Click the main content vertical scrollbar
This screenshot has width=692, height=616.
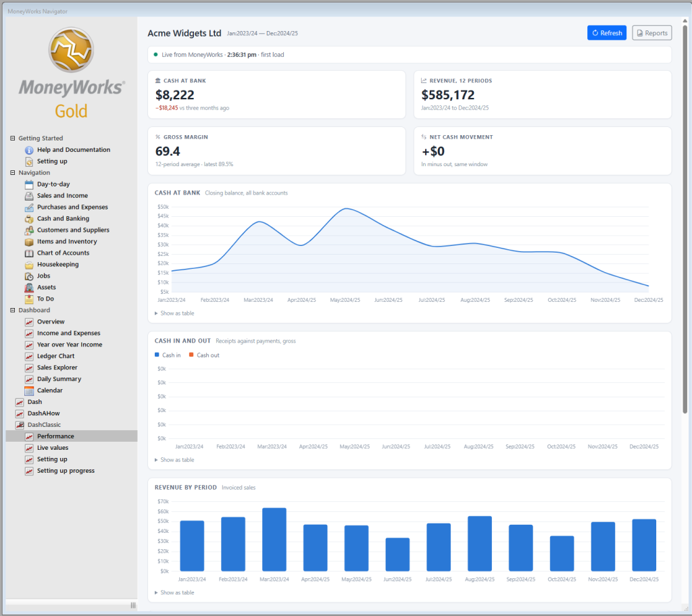pos(685,220)
